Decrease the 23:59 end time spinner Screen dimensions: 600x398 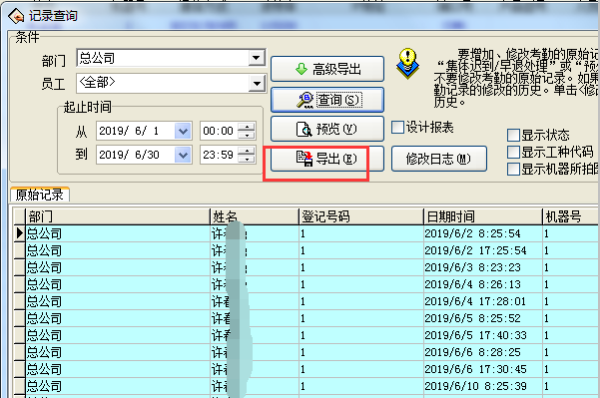click(246, 159)
